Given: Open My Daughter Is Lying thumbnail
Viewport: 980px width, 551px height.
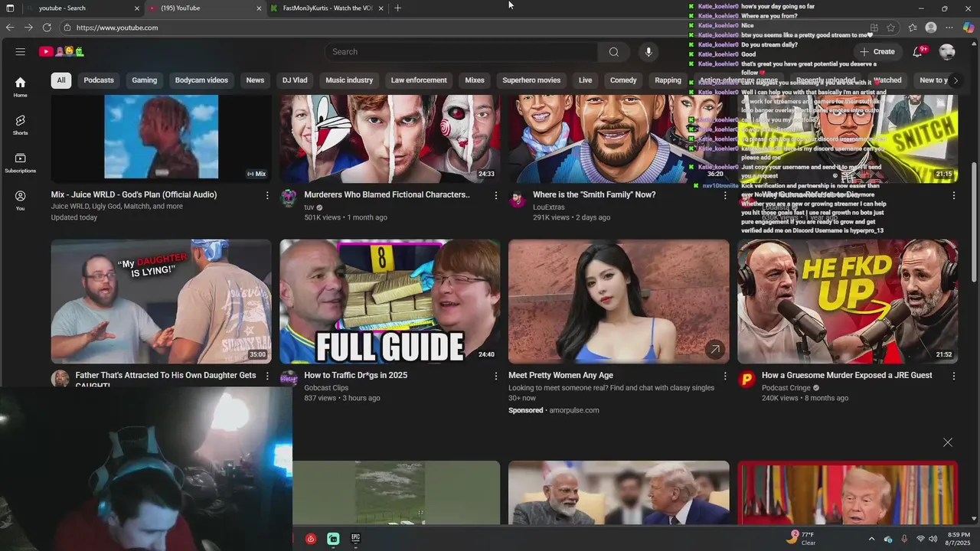Looking at the screenshot, I should pos(161,302).
